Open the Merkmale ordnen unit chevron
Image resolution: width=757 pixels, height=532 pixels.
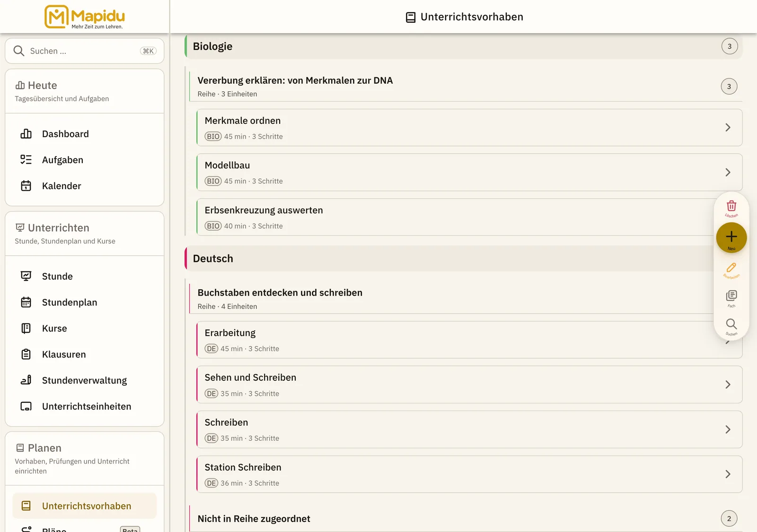click(728, 128)
